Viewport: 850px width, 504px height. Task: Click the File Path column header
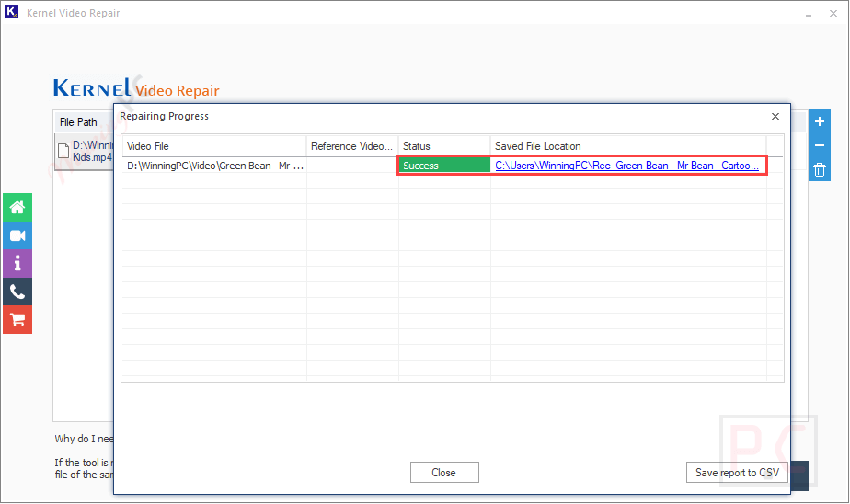pyautogui.click(x=78, y=122)
